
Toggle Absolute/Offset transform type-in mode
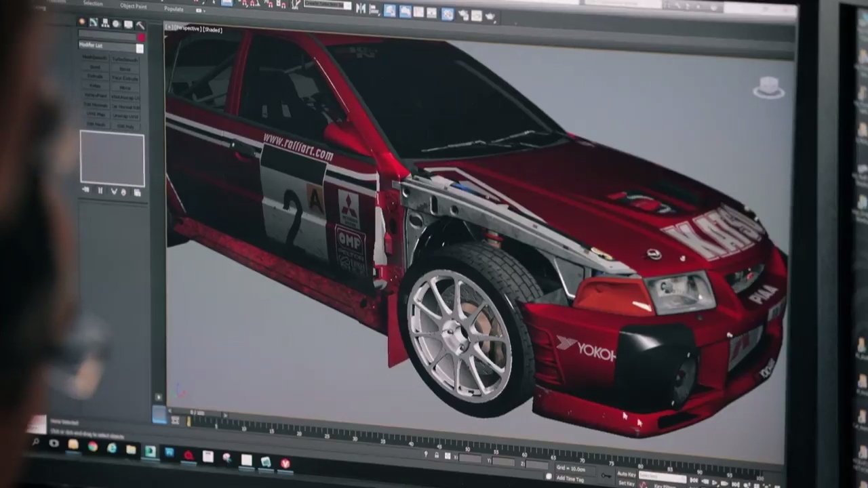point(448,456)
